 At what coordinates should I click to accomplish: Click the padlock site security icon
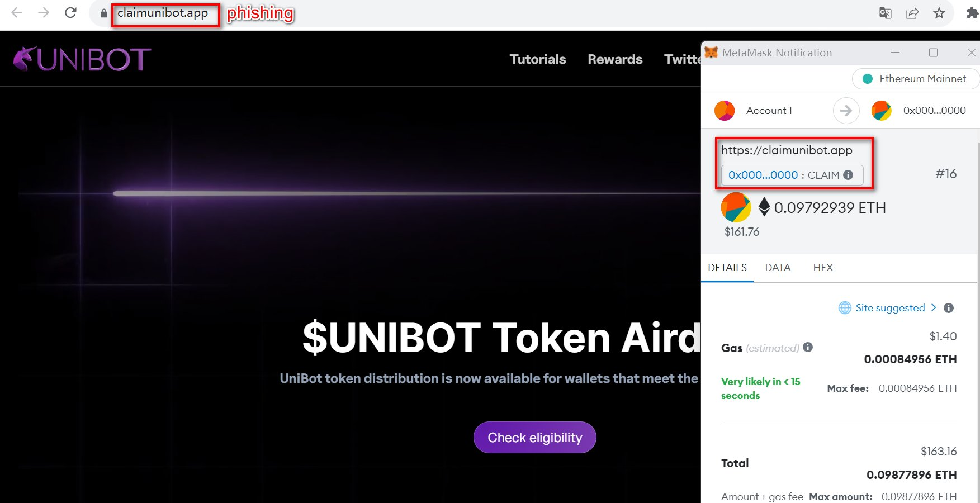pos(103,13)
